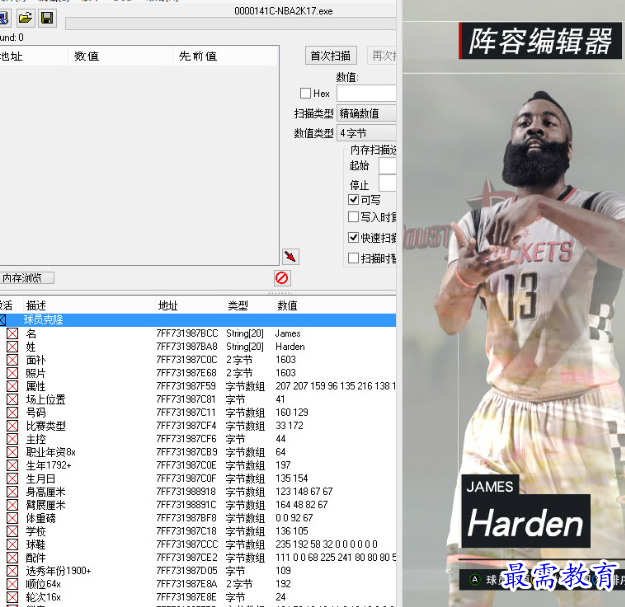Toggle active box for 身高厘米 row
Screen dimensions: 625x607
click(x=12, y=491)
